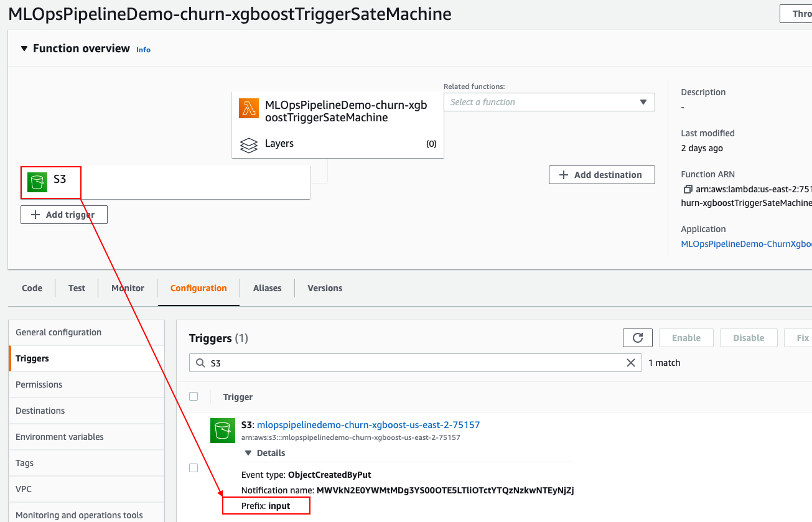Click the bucket ARN text under S3

coord(351,437)
